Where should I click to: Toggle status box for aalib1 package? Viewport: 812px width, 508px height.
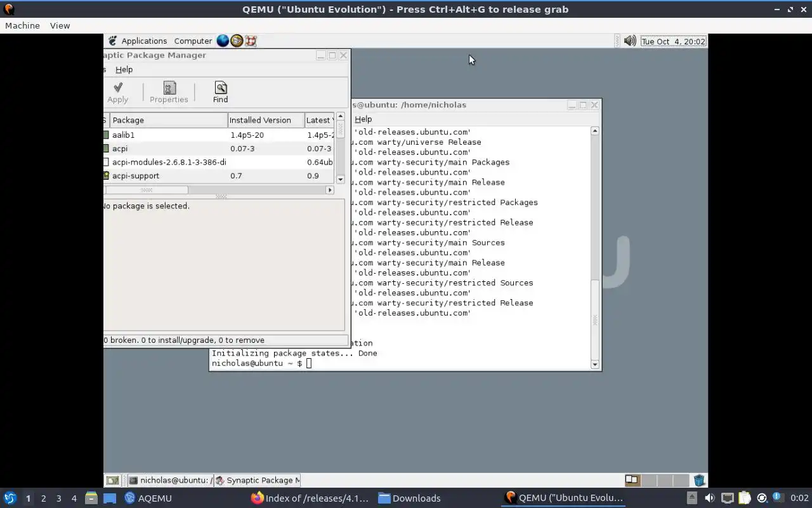coord(106,135)
